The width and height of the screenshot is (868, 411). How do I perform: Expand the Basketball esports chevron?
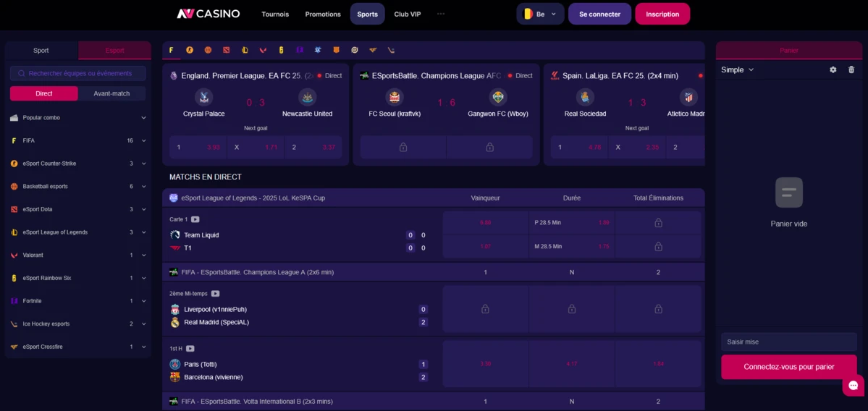pos(144,187)
